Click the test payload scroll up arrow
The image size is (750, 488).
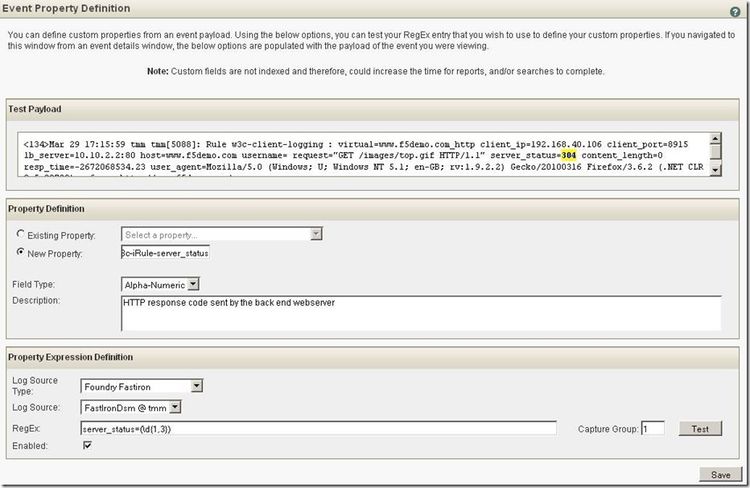(x=715, y=139)
